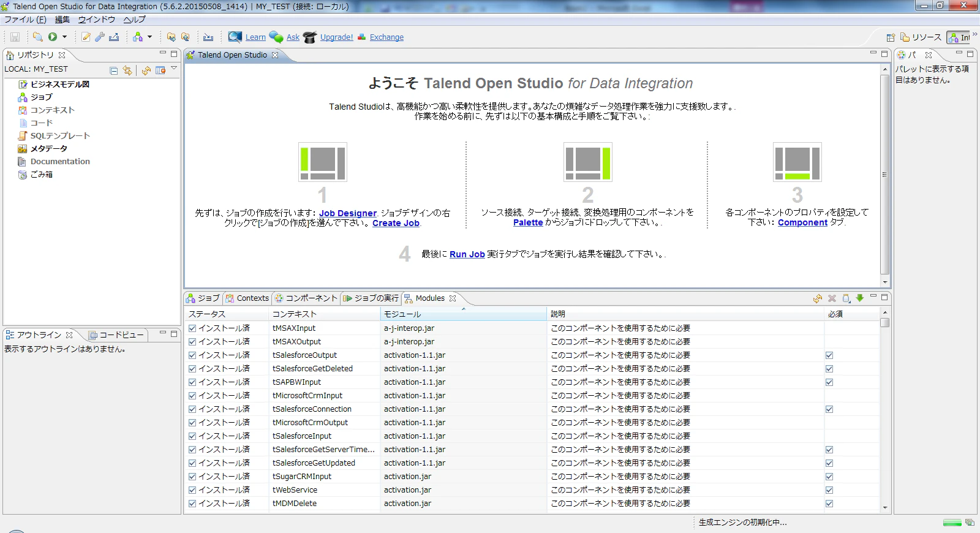Click the pencil edit icon in the toolbar
The height and width of the screenshot is (533, 980).
click(86, 37)
